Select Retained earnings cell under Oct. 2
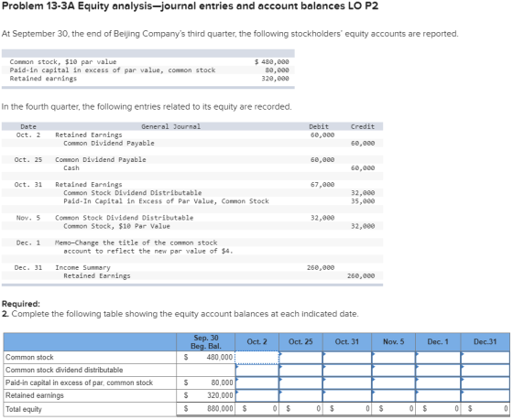Image resolution: width=513 pixels, height=420 pixels. [256, 395]
